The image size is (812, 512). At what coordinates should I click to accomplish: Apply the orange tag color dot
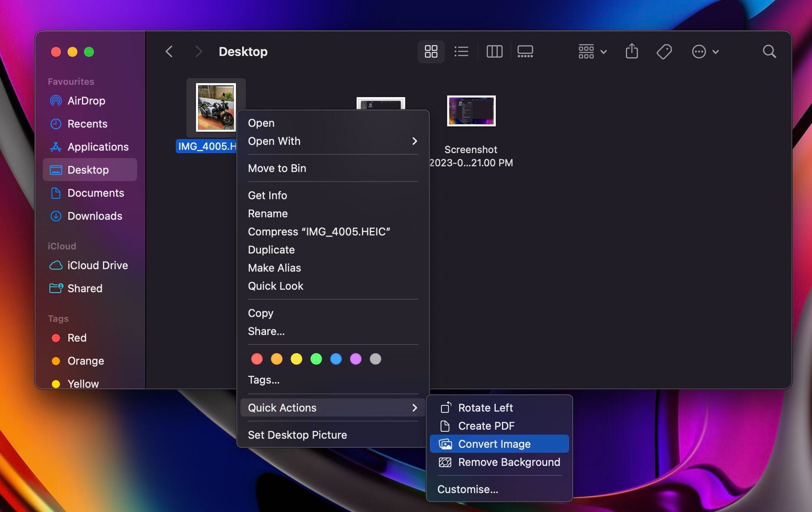[x=276, y=359]
